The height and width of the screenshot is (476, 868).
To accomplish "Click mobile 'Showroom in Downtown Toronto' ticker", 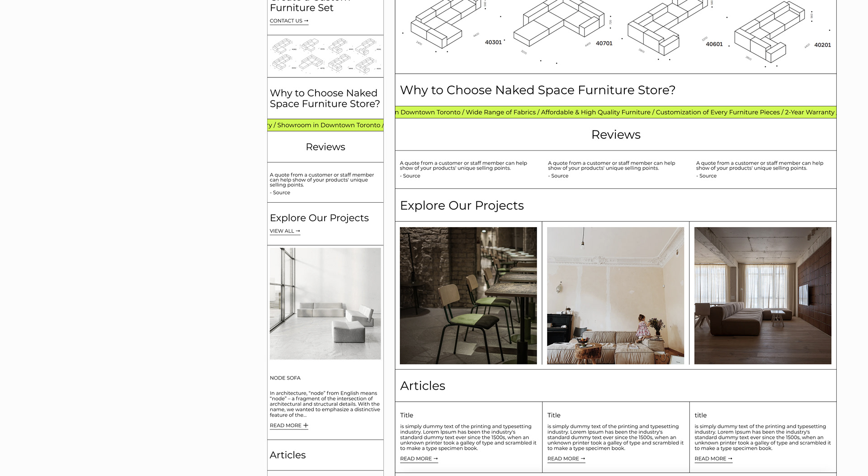I will [329, 125].
